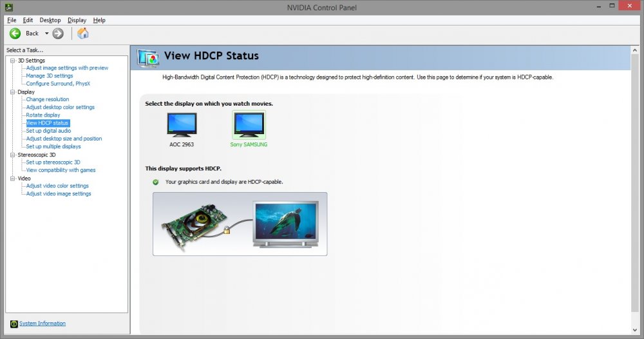Screen dimensions: 644x339
Task: Open the System Information link
Action: pyautogui.click(x=43, y=324)
